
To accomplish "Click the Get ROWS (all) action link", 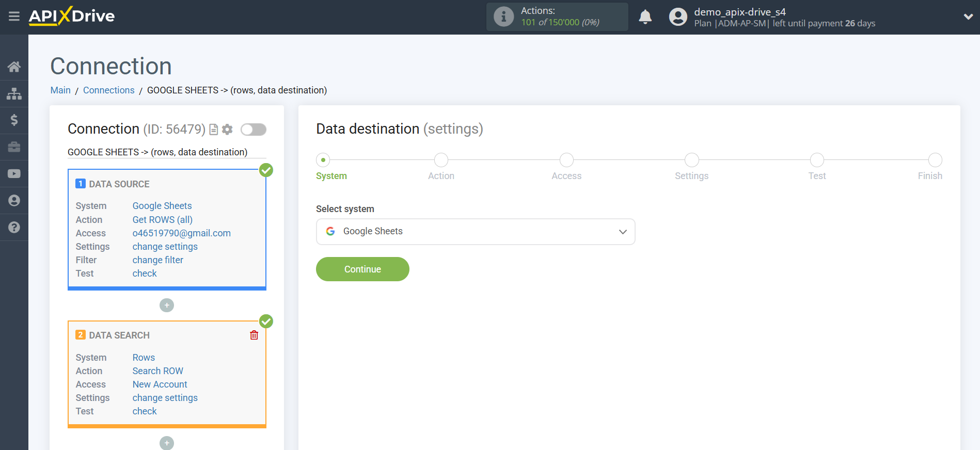I will tap(162, 220).
